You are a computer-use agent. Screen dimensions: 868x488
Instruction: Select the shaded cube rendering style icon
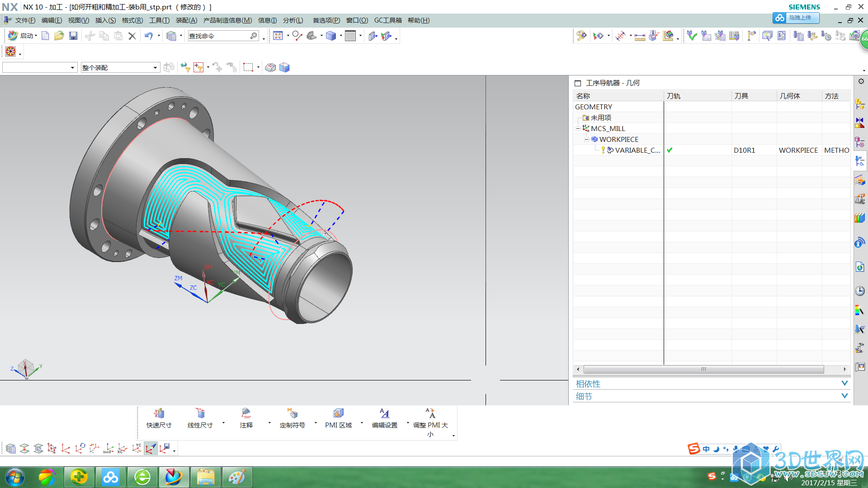pyautogui.click(x=331, y=36)
